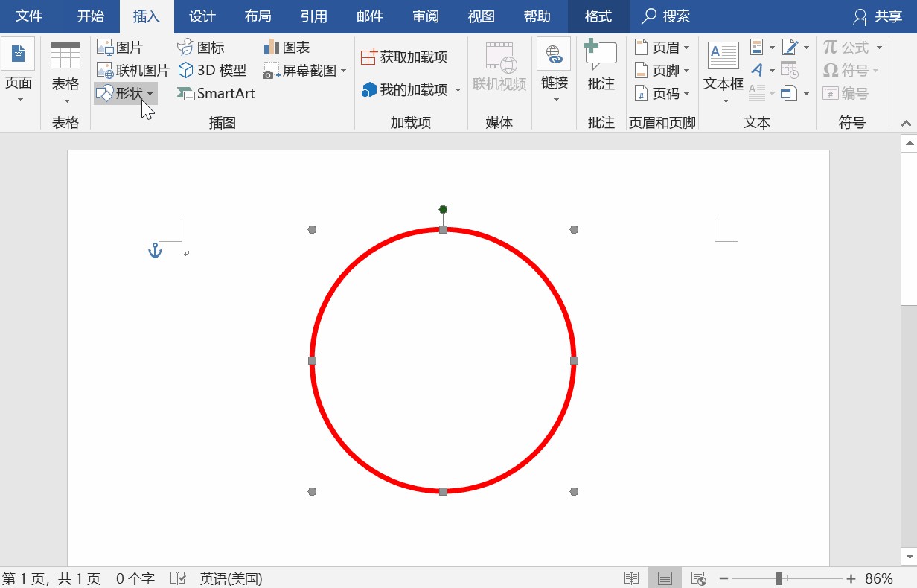
Task: Click the zoom slider handle in status bar
Action: click(x=779, y=578)
